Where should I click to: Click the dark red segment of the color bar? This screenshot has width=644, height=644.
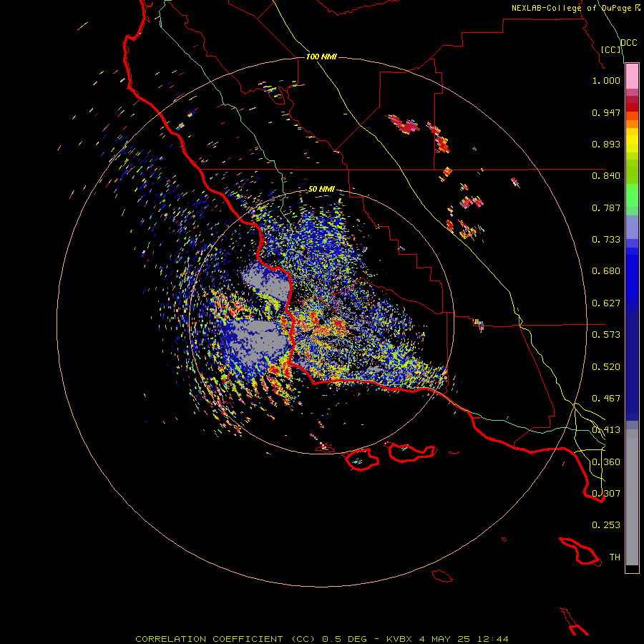632,107
